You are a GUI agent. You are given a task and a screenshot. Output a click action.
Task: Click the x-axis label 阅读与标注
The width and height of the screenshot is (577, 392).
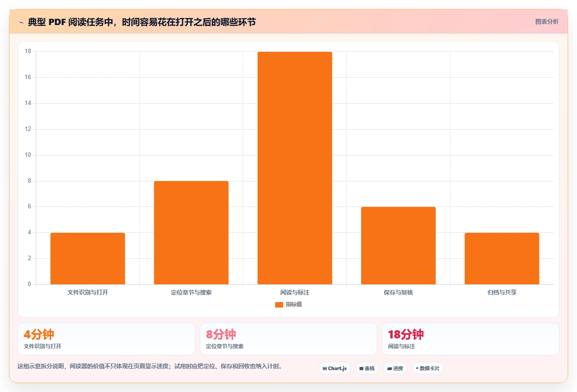[295, 293]
